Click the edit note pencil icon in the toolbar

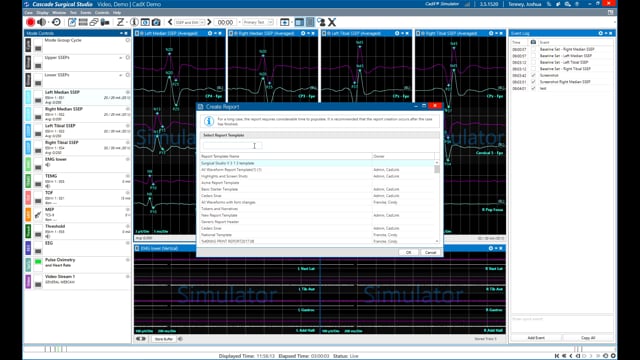point(72,22)
